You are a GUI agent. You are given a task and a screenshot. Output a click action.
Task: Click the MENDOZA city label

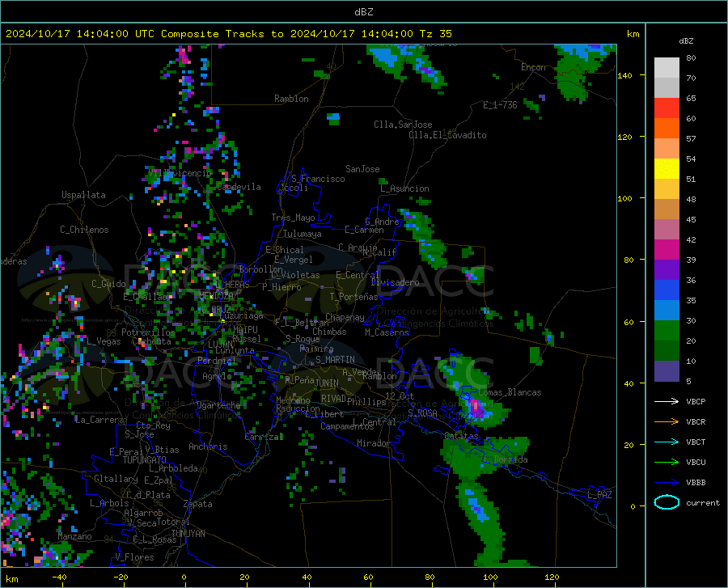(216, 295)
